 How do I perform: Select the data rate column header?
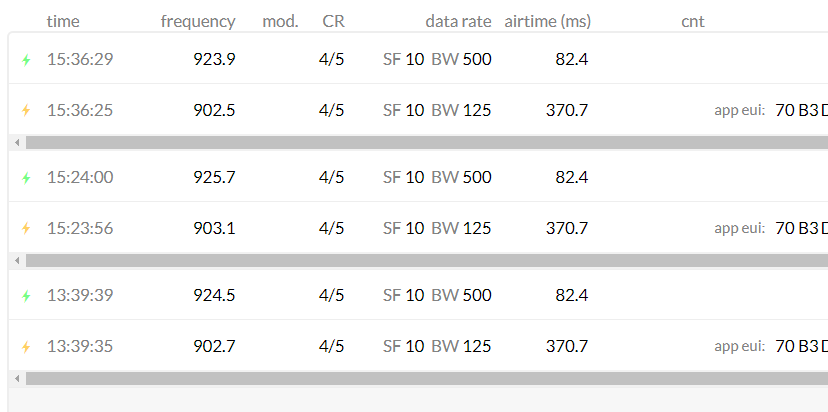point(458,22)
